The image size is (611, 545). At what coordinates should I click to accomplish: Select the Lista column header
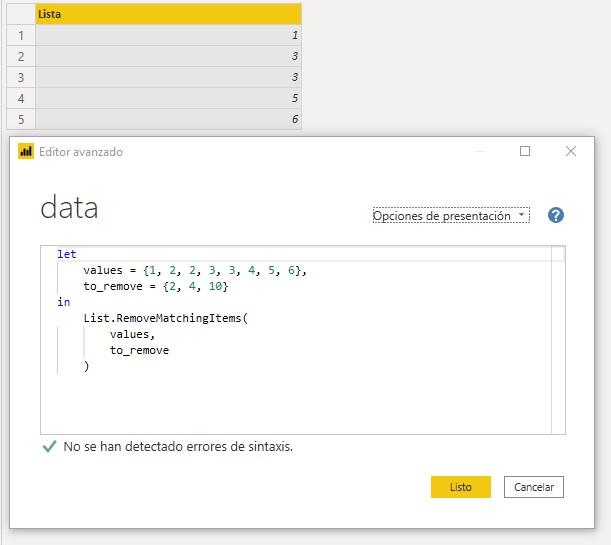point(168,14)
